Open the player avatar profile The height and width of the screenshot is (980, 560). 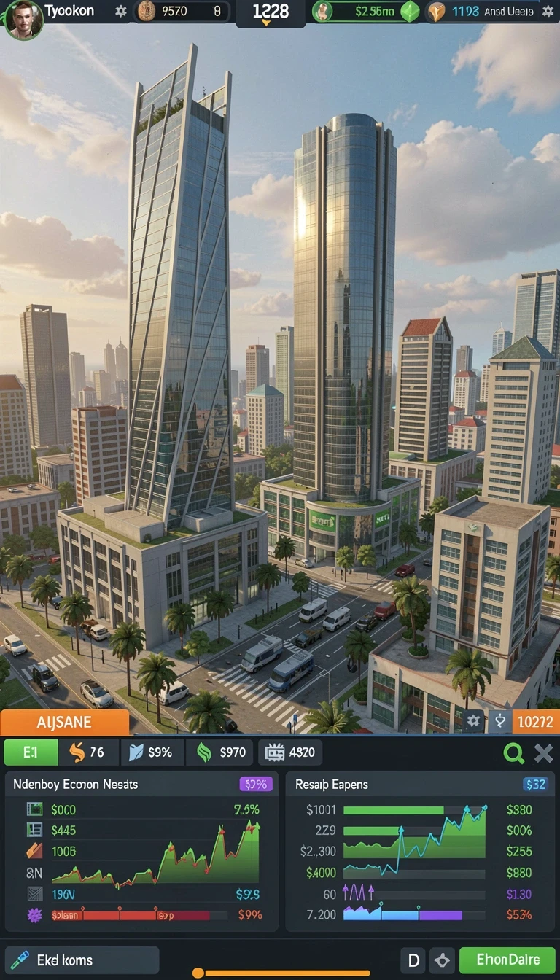click(x=23, y=18)
